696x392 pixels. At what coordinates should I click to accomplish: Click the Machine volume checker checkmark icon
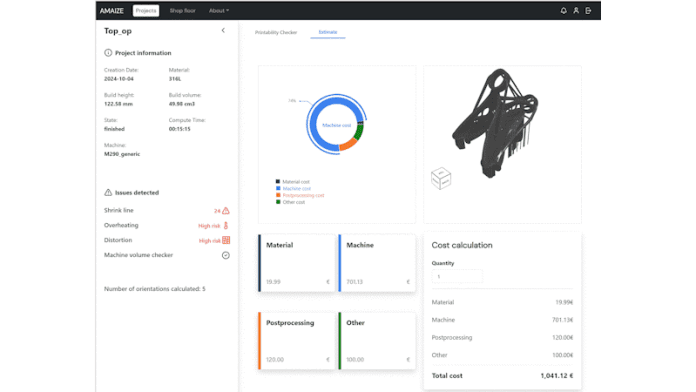coord(226,255)
